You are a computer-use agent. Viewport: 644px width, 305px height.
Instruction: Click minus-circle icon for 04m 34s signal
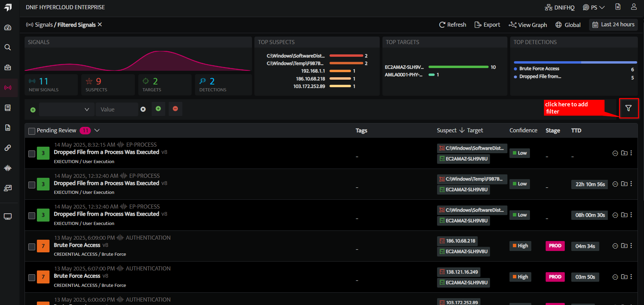[615, 246]
